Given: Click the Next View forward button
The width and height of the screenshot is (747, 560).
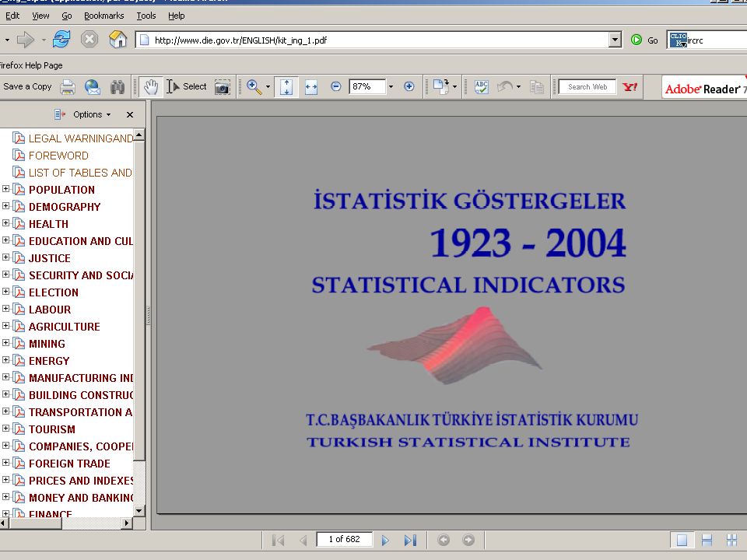Looking at the screenshot, I should (468, 540).
